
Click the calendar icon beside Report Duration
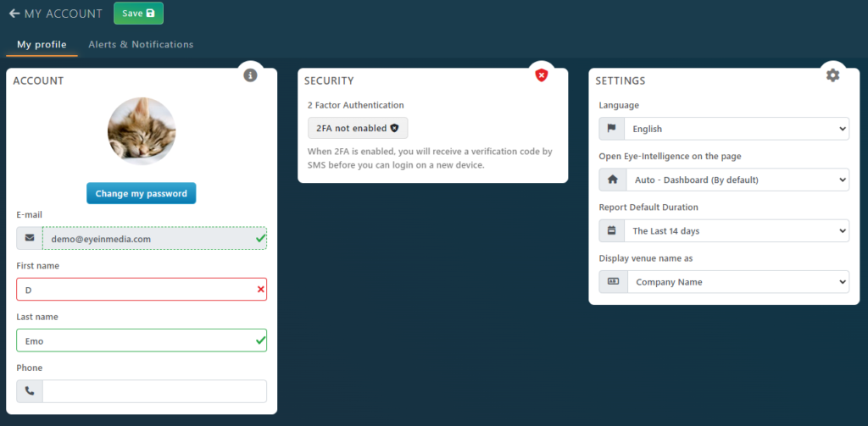612,230
